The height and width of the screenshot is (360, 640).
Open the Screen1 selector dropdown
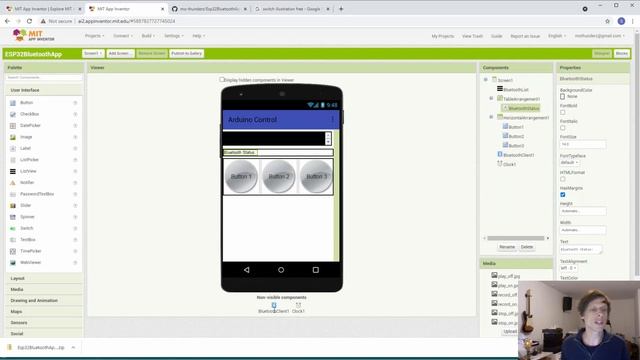93,53
